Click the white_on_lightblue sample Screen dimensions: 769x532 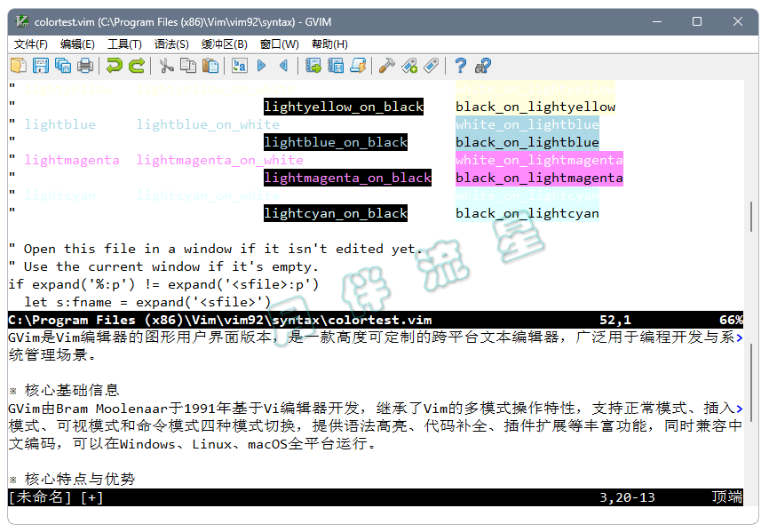click(527, 124)
